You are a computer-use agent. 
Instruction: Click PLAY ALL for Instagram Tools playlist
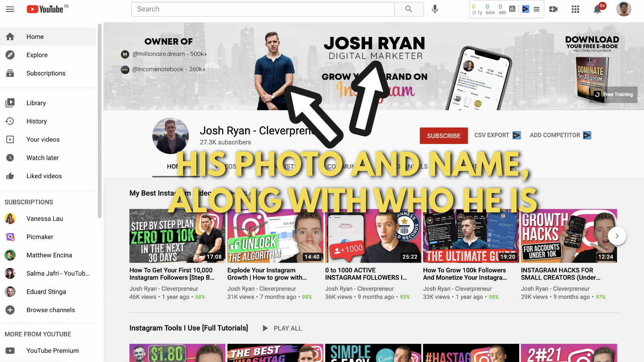tap(282, 328)
